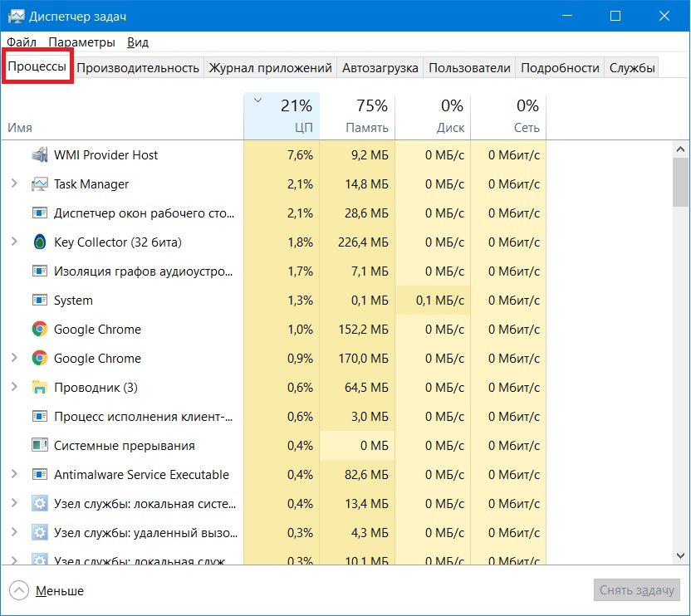The width and height of the screenshot is (691, 616).
Task: Expand the Task Manager process group
Action: pyautogui.click(x=14, y=184)
